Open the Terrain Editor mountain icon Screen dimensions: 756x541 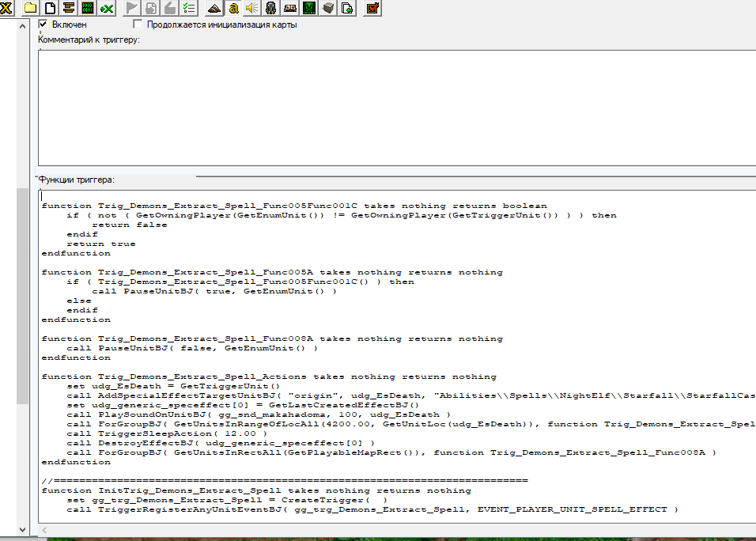214,8
